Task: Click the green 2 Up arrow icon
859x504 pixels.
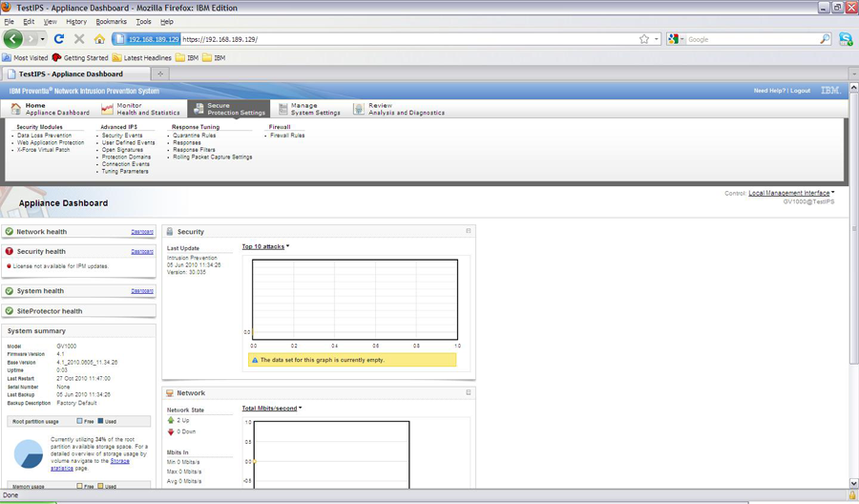Action: coord(171,420)
